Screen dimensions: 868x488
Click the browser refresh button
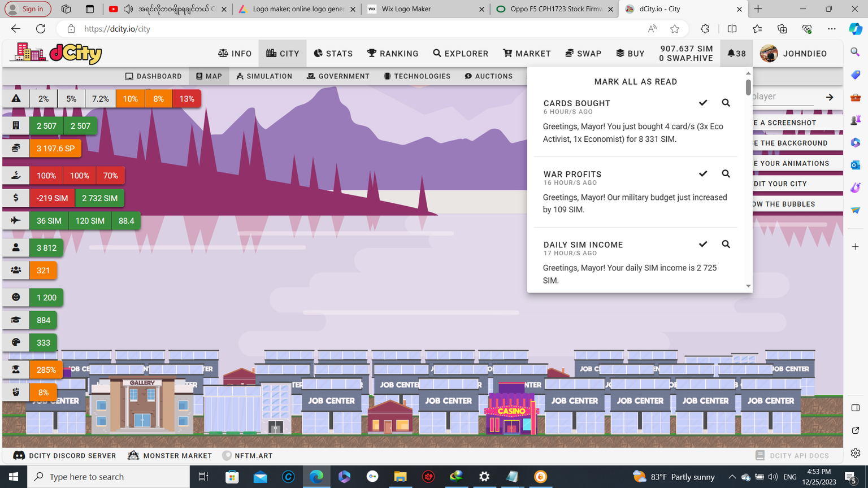point(41,29)
